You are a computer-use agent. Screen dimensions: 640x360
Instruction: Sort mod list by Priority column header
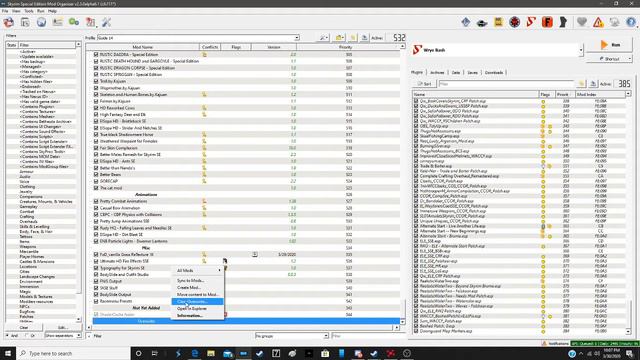(345, 47)
